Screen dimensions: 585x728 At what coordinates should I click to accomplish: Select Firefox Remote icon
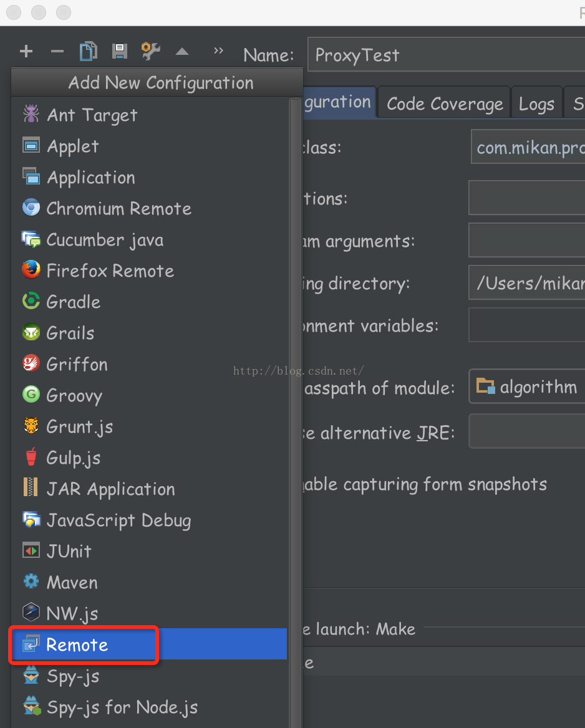coord(31,270)
